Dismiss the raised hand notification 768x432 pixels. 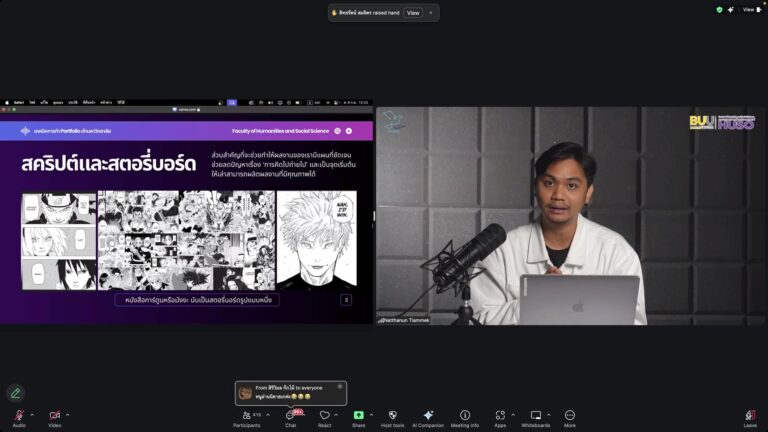coord(431,13)
